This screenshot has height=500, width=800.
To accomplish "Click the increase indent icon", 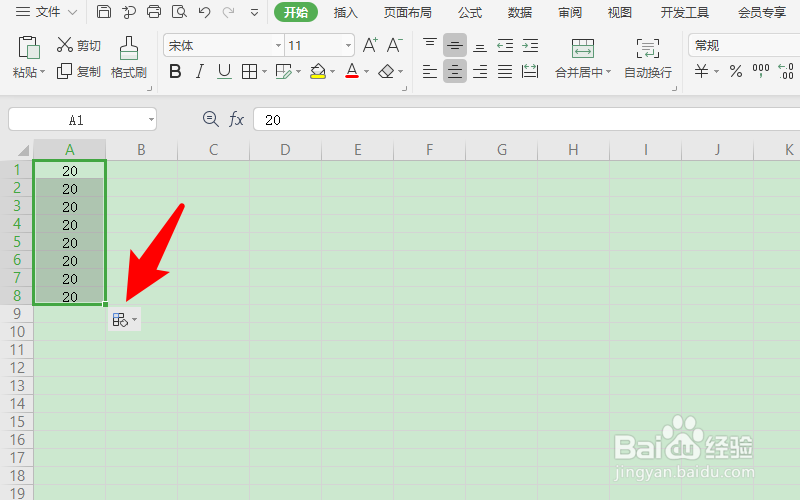I will (530, 45).
